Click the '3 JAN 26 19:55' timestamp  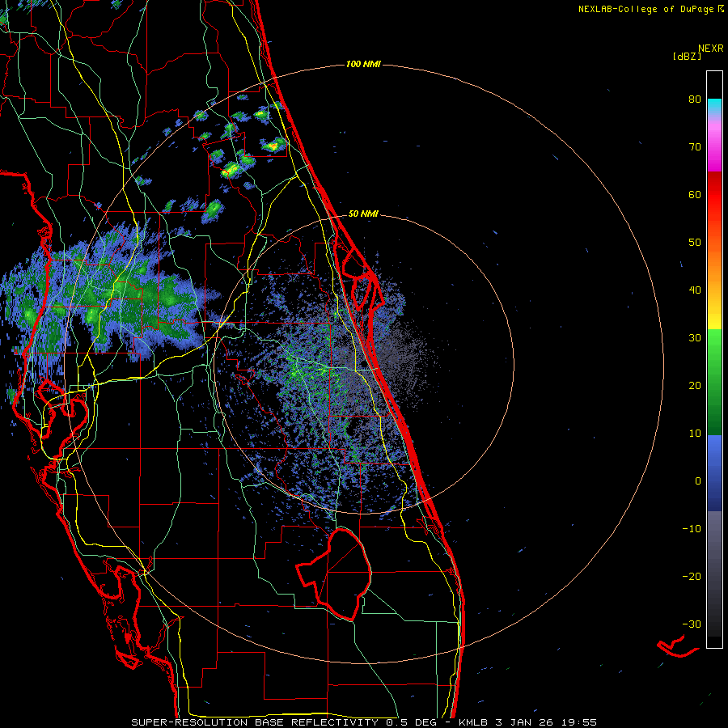[x=546, y=722]
